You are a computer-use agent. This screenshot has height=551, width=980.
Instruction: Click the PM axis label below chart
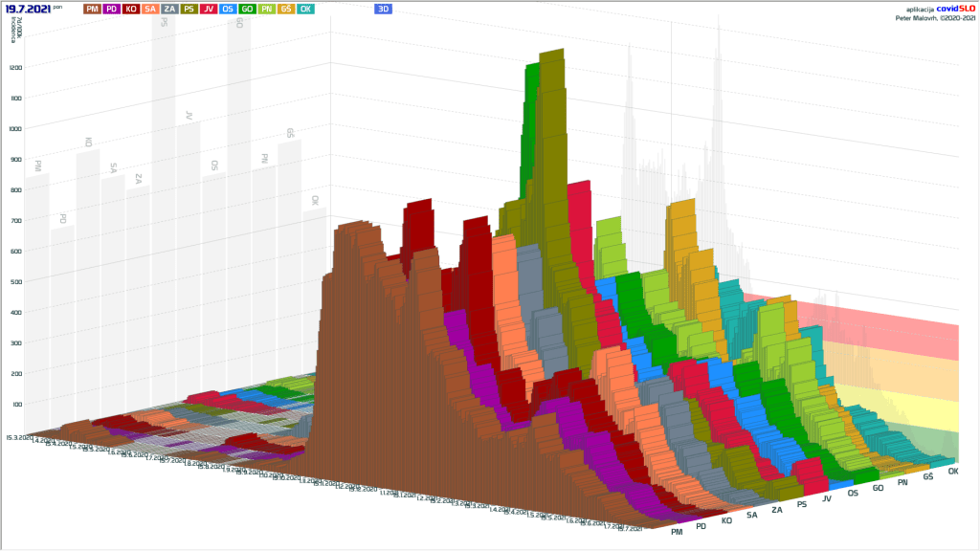point(678,531)
